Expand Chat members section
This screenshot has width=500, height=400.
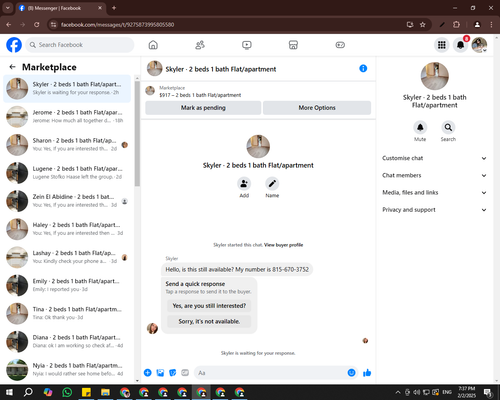point(434,175)
